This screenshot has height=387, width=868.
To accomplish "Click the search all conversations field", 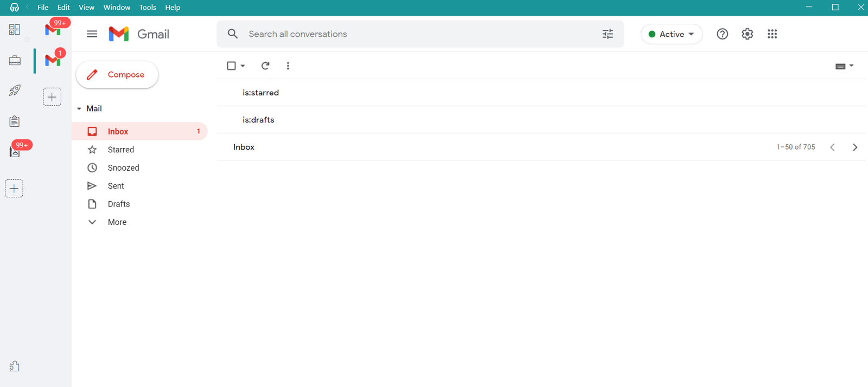I will (x=420, y=34).
